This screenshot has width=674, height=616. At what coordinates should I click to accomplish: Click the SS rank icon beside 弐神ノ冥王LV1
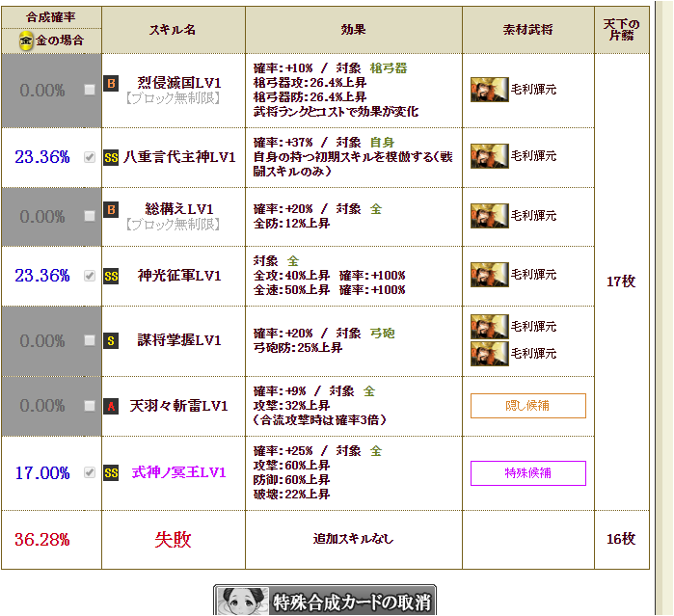pyautogui.click(x=111, y=472)
